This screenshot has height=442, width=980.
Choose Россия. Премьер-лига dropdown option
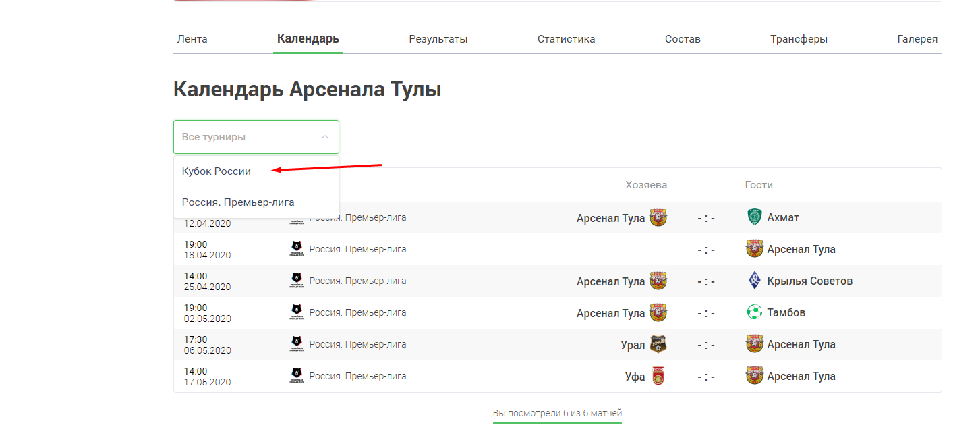(x=238, y=202)
